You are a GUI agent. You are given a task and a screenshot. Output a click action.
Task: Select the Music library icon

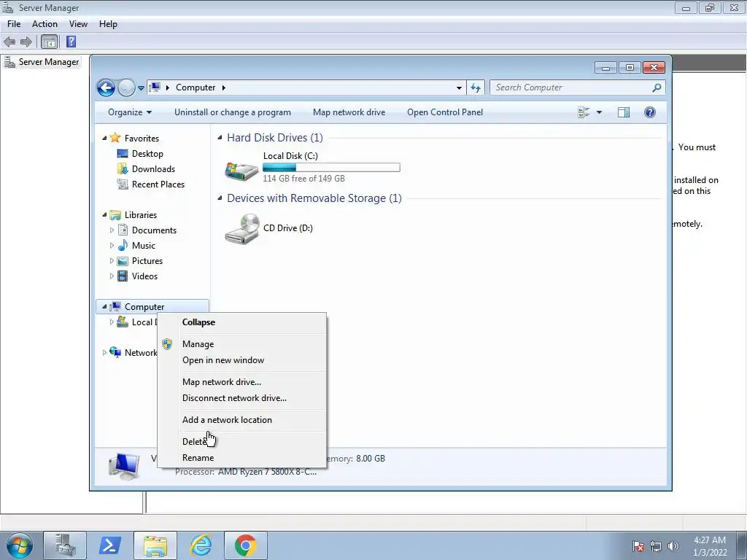123,245
